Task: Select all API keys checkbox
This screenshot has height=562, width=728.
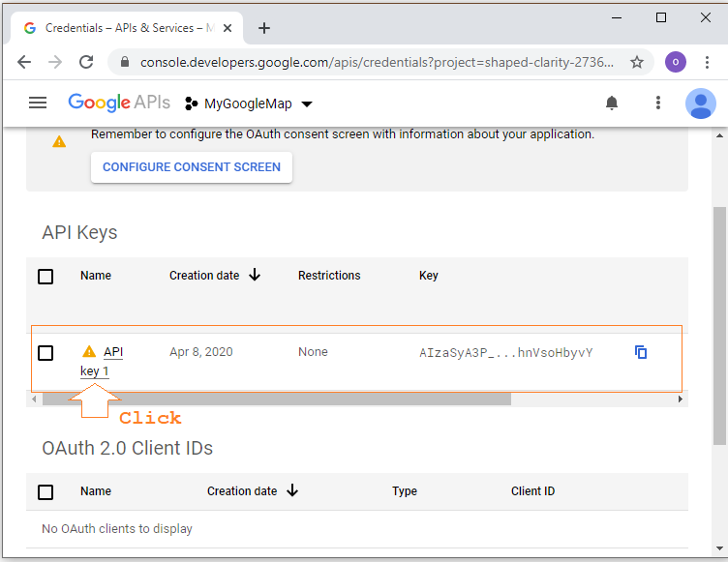Action: pyautogui.click(x=45, y=277)
